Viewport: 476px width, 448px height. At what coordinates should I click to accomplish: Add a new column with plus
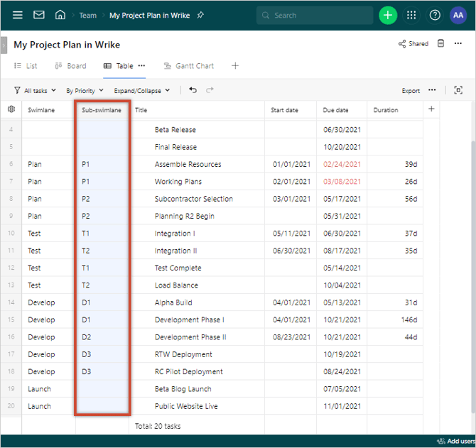pyautogui.click(x=431, y=109)
